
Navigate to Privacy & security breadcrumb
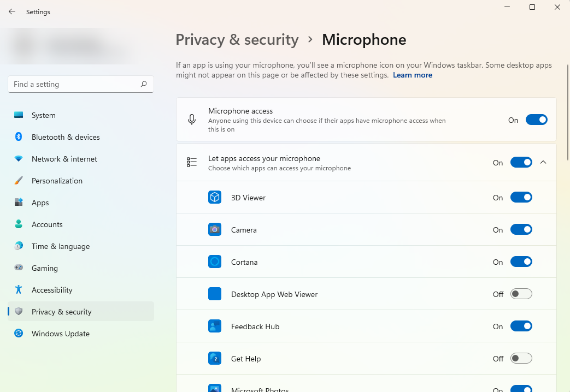pos(237,40)
